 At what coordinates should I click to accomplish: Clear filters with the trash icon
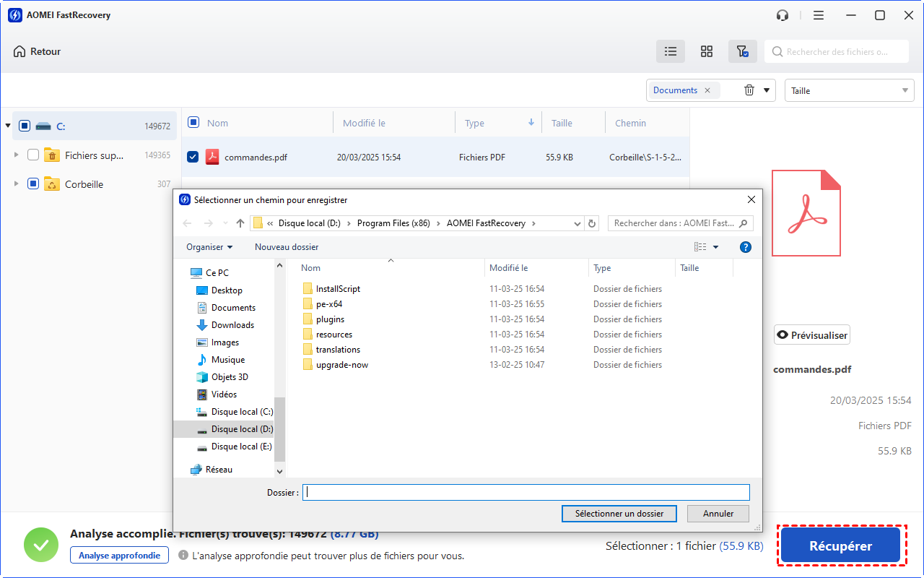749,90
